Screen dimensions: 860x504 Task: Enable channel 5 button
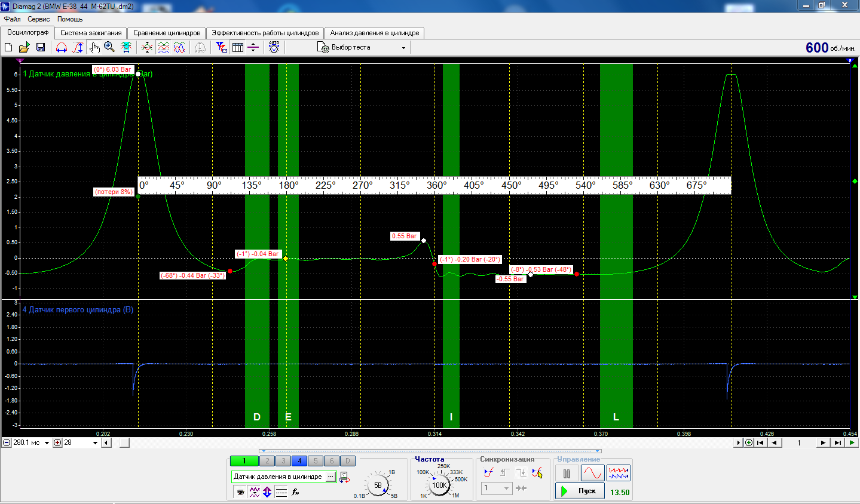(x=316, y=461)
